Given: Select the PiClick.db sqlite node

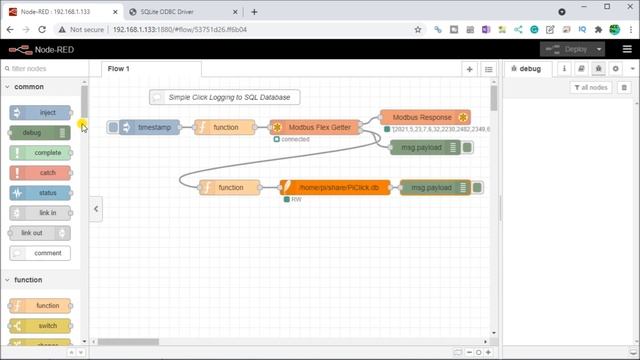Looking at the screenshot, I should pos(335,187).
